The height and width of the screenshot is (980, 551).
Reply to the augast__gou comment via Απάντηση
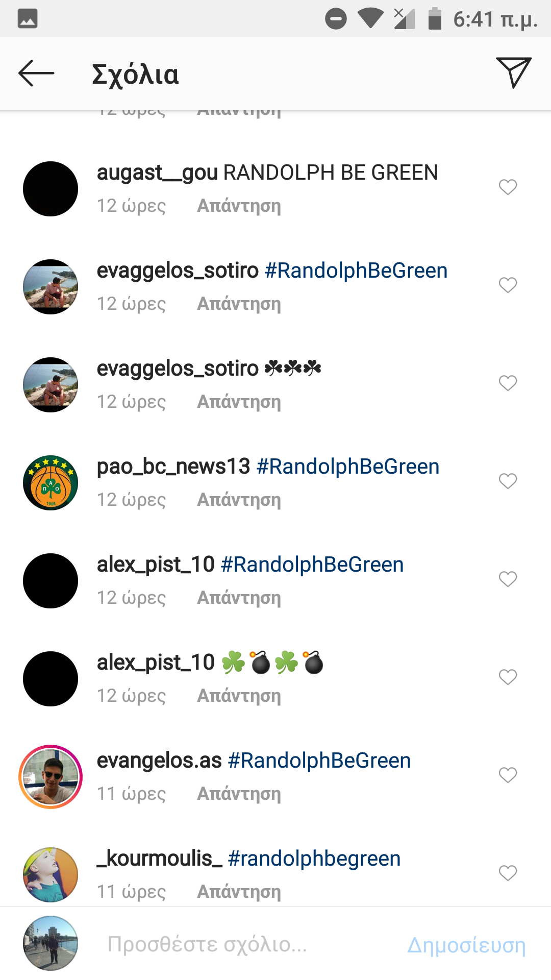239,206
